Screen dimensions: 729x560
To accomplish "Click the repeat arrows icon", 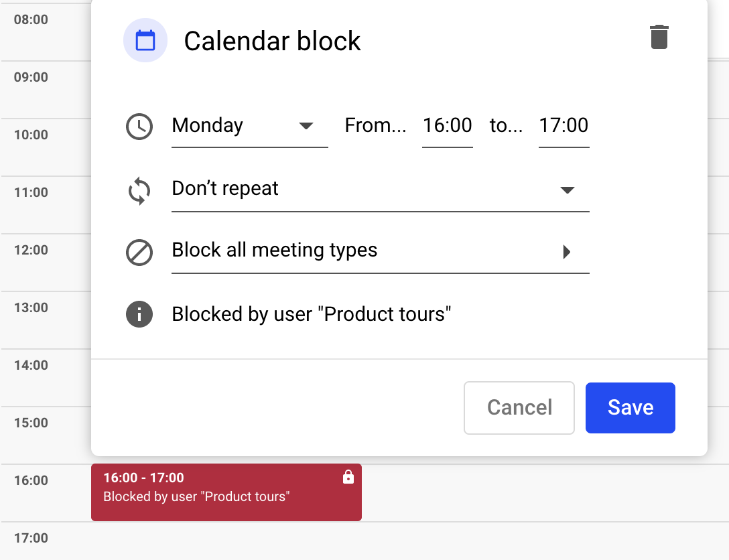I will tap(139, 190).
